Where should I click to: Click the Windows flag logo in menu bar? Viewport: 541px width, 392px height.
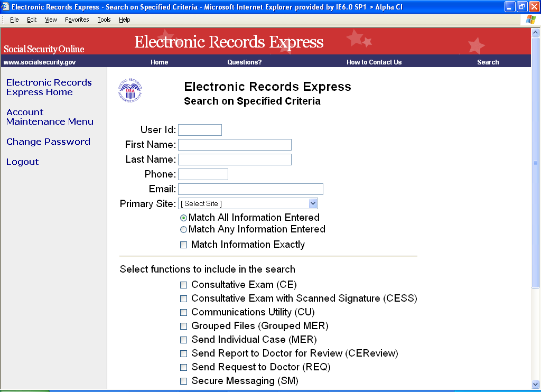(x=530, y=20)
